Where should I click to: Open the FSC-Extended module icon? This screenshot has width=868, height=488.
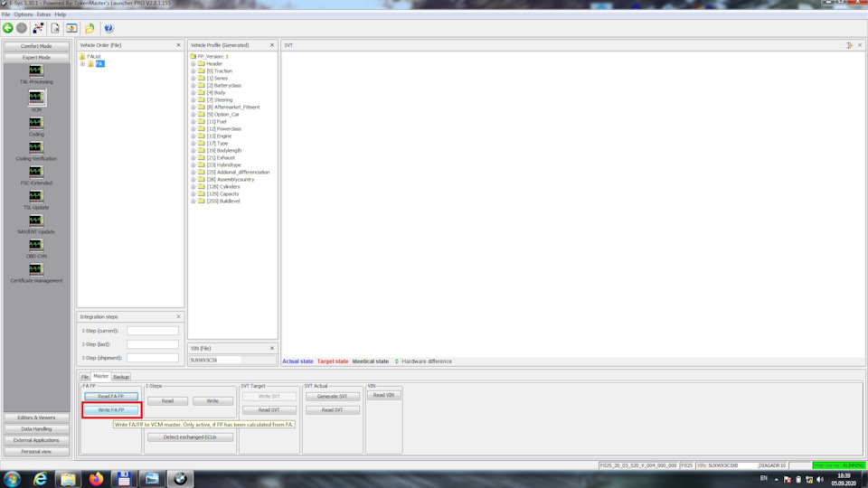pos(36,172)
